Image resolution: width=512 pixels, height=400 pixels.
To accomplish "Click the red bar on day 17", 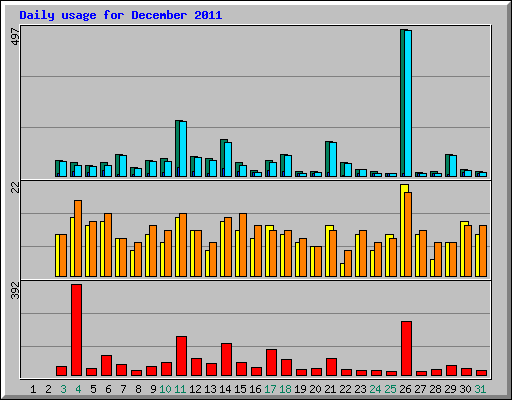I will 271,363.
